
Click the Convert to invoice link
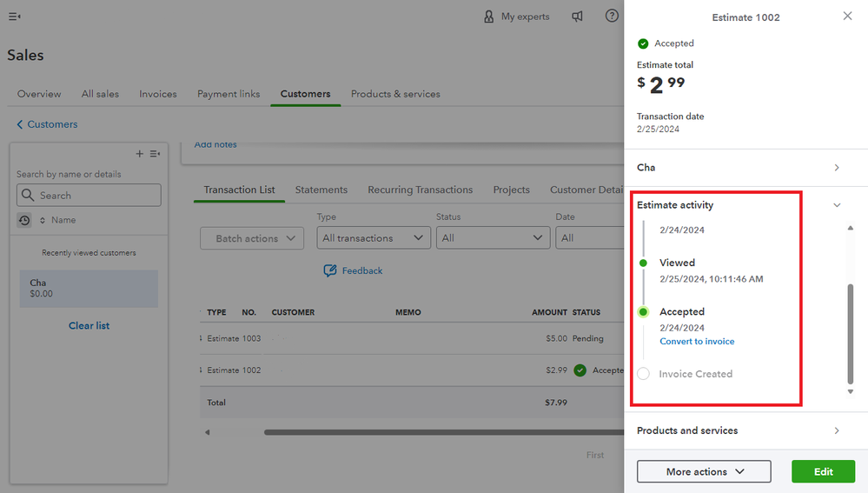click(697, 342)
